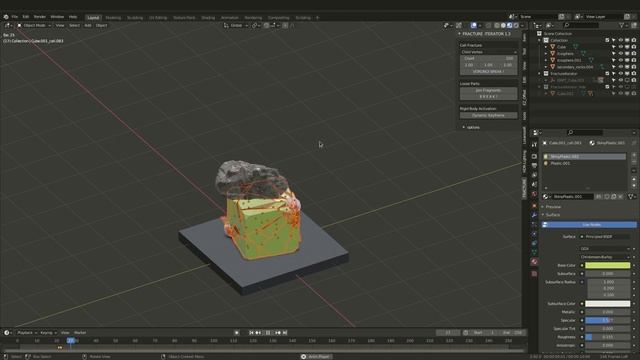Select the Plastic.001 material slot

[x=584, y=163]
